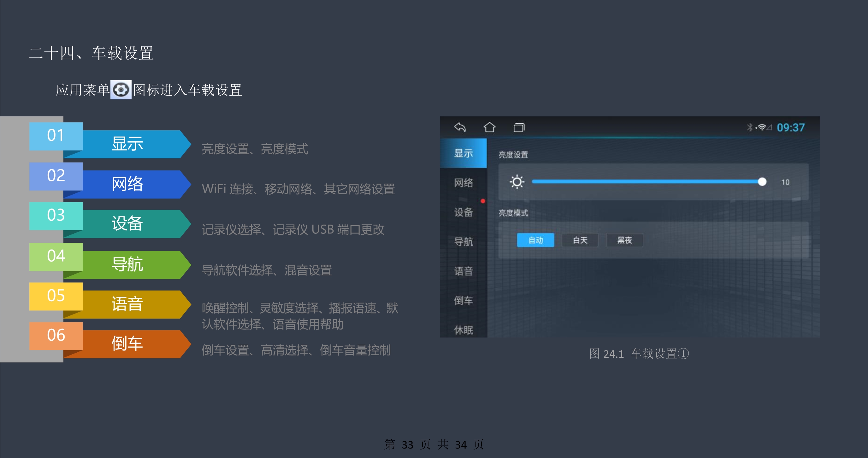Image resolution: width=868 pixels, height=458 pixels.
Task: Click the WiFi signal icon
Action: pos(762,127)
